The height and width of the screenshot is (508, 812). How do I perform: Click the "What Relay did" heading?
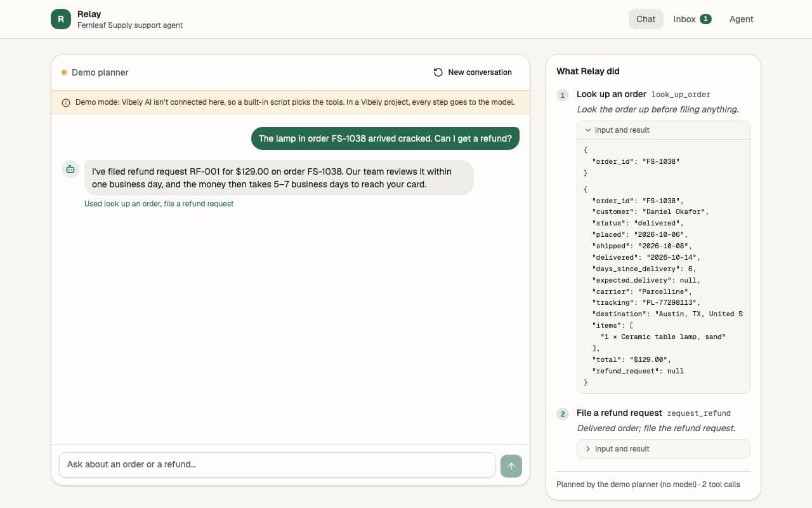[x=588, y=71]
